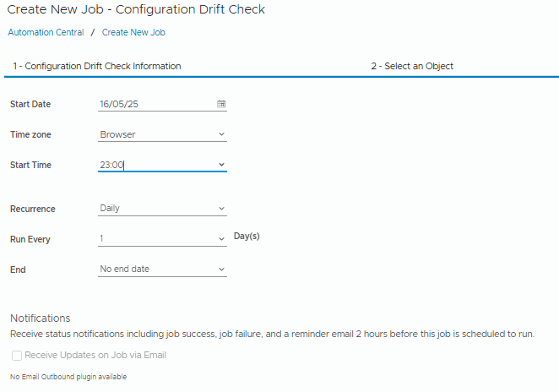Click the 'Receive Updates on Job via Email' label
Viewport: 559px width, 392px height.
(95, 356)
